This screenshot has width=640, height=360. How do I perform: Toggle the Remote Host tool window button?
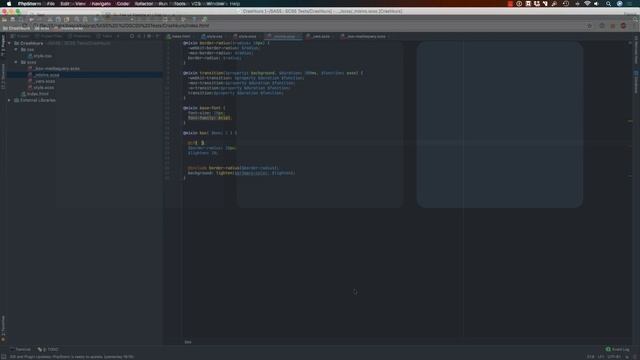coord(636,50)
